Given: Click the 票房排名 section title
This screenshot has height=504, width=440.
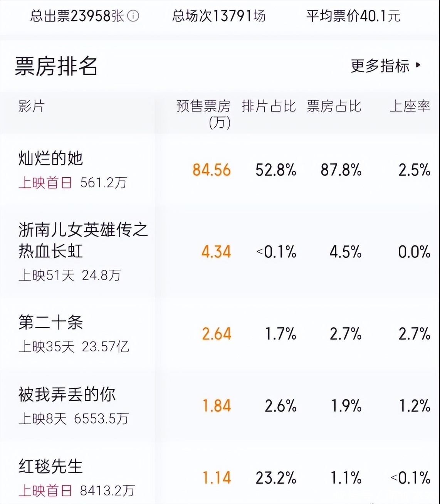Looking at the screenshot, I should pos(56,66).
